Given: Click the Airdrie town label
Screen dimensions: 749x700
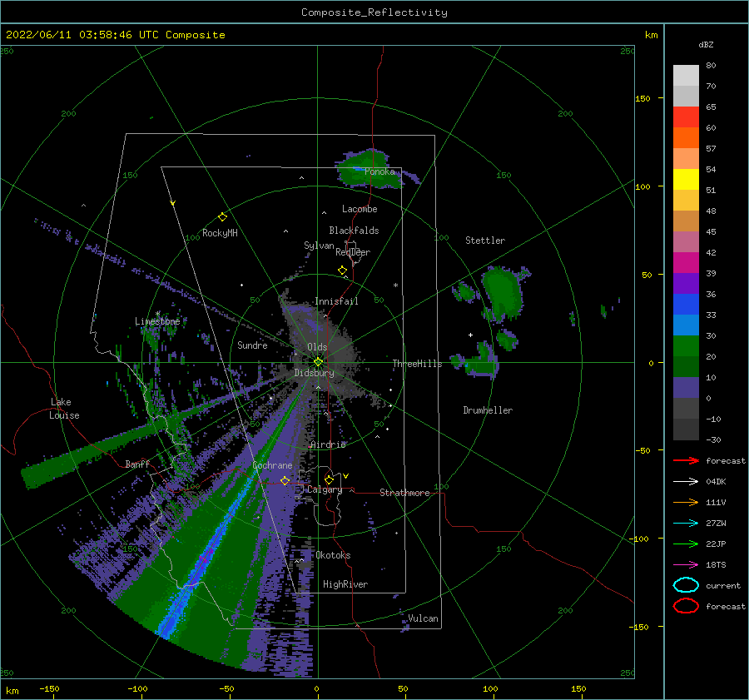Looking at the screenshot, I should click(x=328, y=444).
